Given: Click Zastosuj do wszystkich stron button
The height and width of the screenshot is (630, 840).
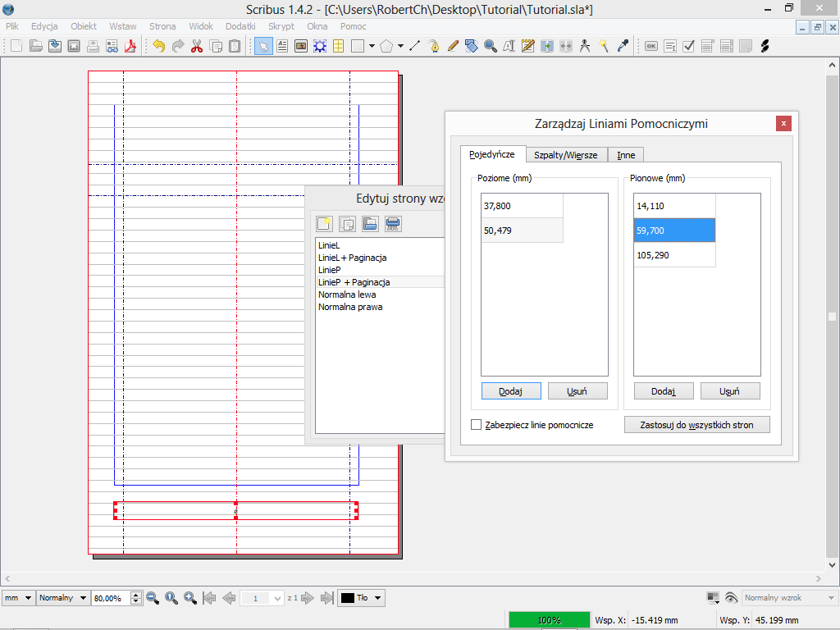Looking at the screenshot, I should (x=696, y=425).
